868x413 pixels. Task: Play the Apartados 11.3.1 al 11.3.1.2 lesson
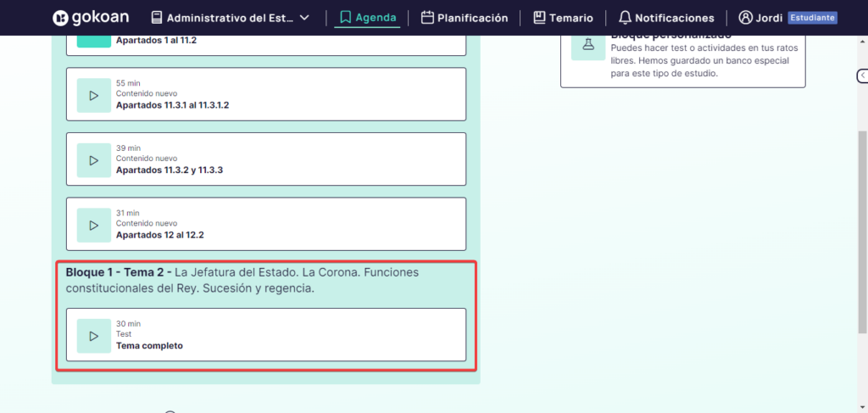coord(93,95)
